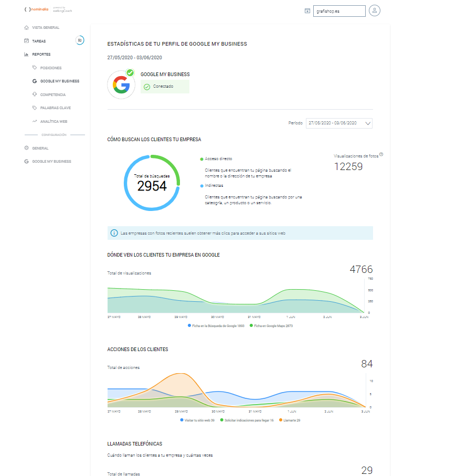Go to Posiciones report
The height and width of the screenshot is (476, 457).
[50, 68]
